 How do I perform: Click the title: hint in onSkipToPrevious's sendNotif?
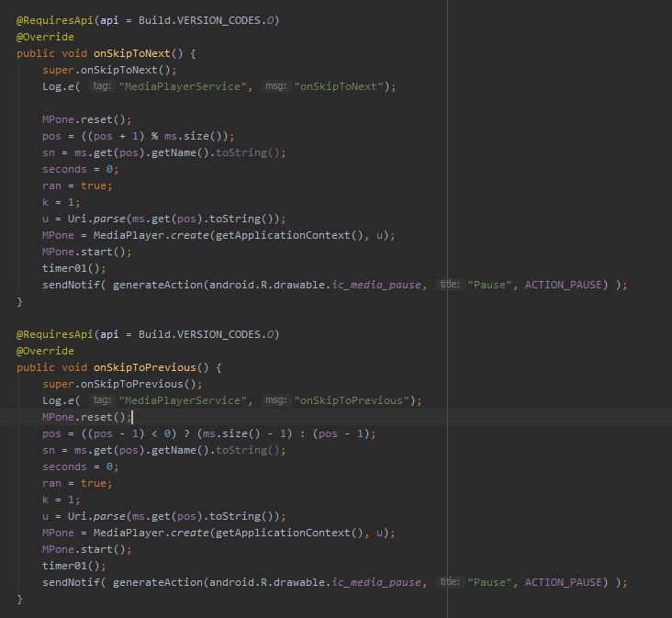coord(450,582)
